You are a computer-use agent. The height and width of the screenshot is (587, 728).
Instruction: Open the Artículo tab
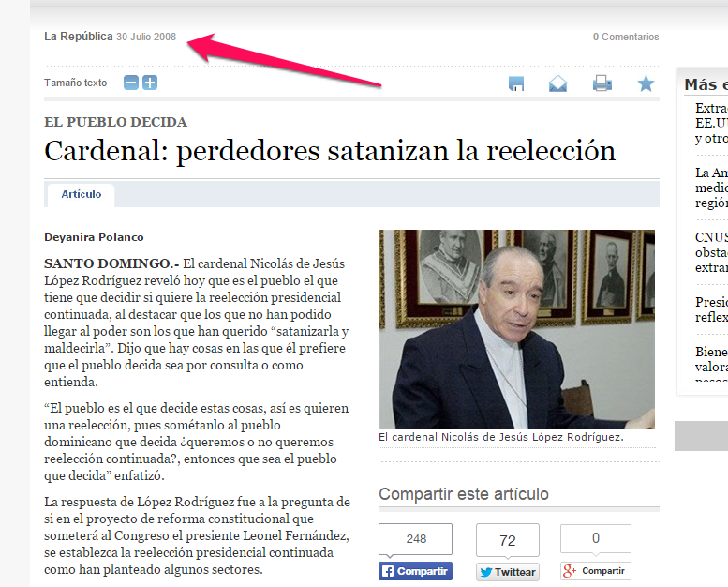(x=82, y=194)
